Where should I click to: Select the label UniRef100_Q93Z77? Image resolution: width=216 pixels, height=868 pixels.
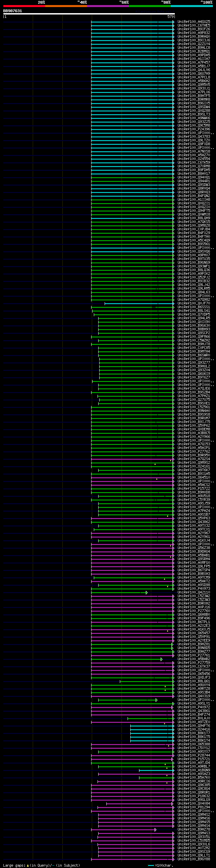194,362
